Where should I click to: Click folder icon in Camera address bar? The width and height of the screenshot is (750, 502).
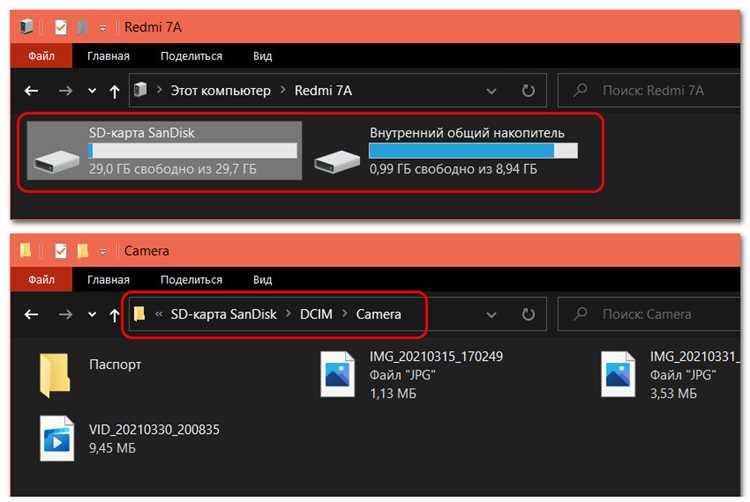139,314
